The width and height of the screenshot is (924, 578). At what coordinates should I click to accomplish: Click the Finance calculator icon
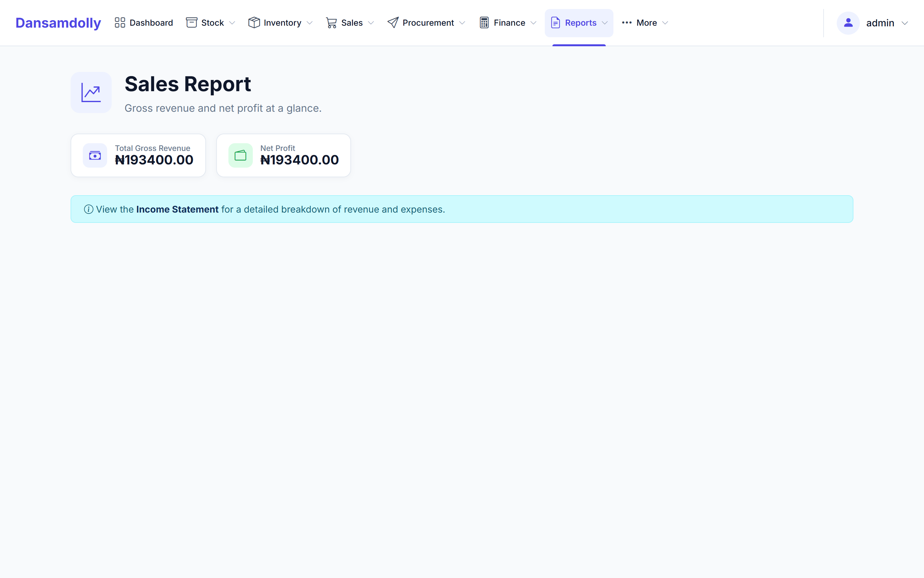[x=484, y=23]
